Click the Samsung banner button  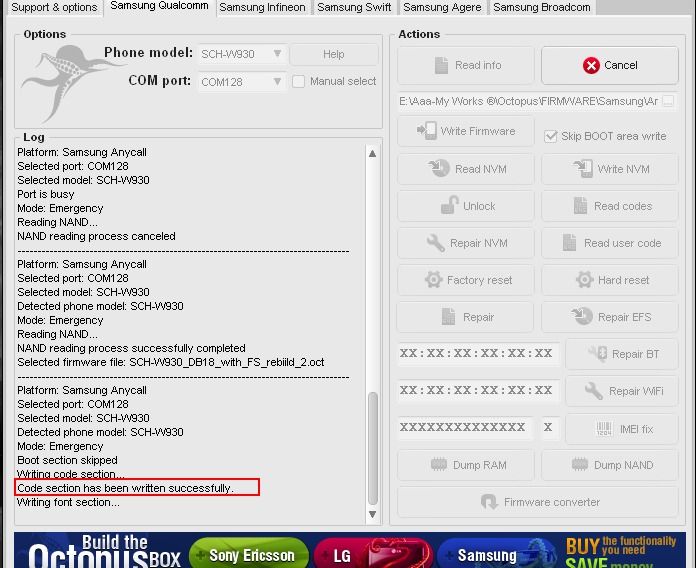tap(496, 553)
